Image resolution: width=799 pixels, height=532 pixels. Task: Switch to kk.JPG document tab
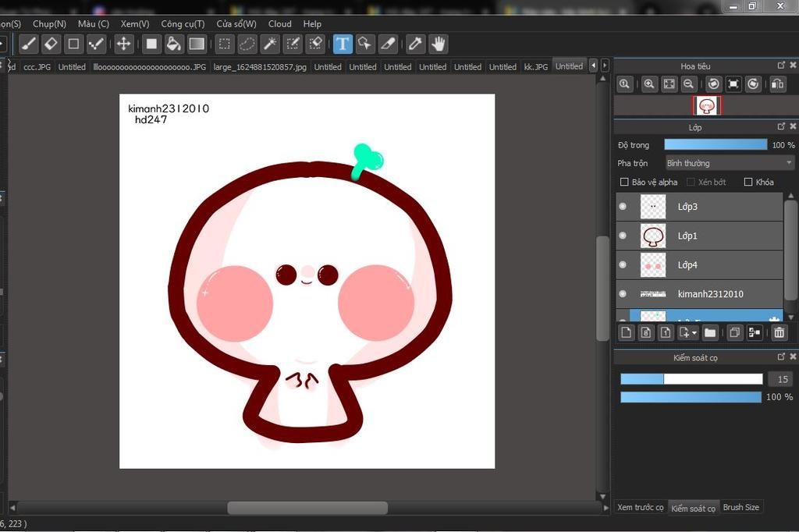535,67
